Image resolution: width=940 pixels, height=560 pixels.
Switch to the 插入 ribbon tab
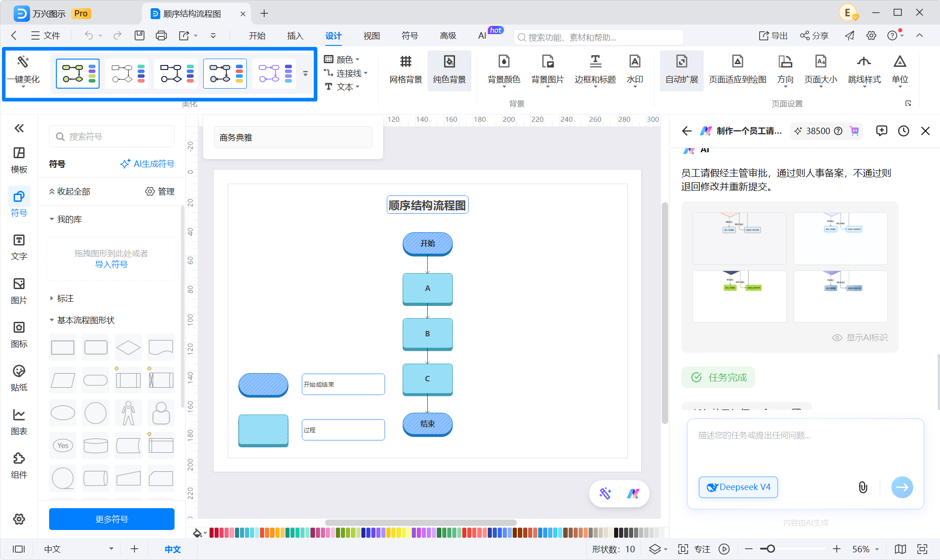[295, 35]
